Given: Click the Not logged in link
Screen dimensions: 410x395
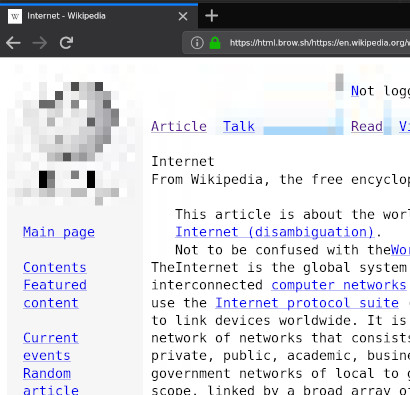Looking at the screenshot, I should [x=380, y=91].
